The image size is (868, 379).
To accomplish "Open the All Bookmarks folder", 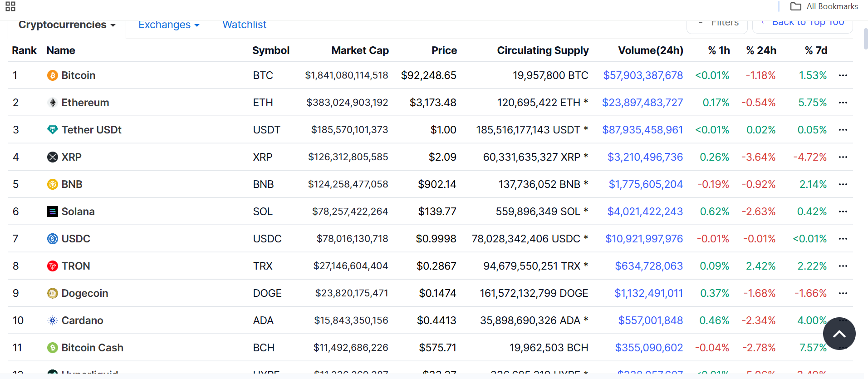I will click(x=824, y=6).
